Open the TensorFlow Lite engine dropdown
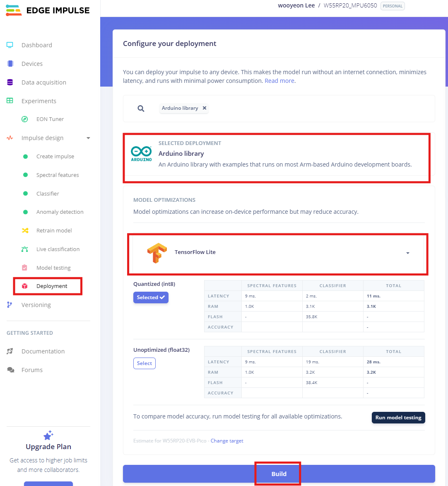 (278, 253)
